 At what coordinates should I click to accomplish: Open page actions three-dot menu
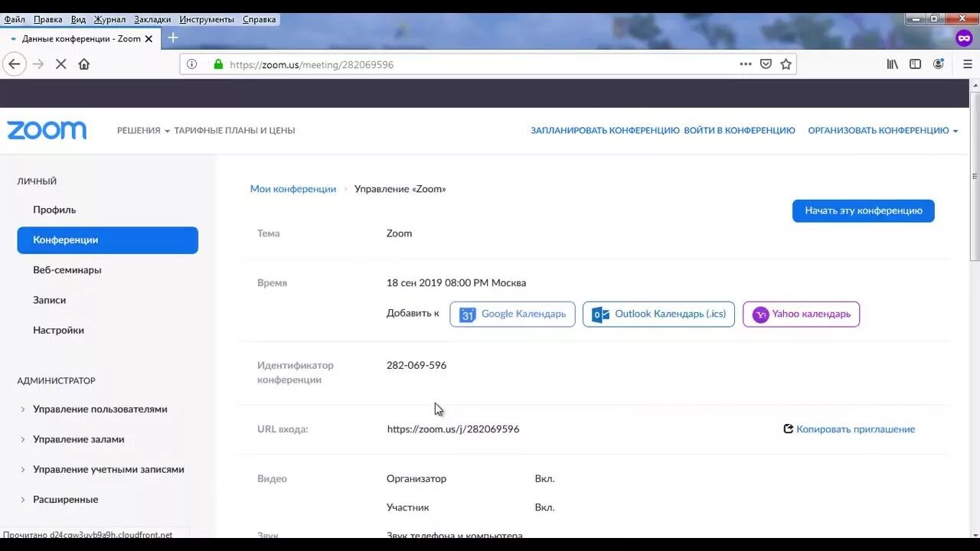(746, 64)
